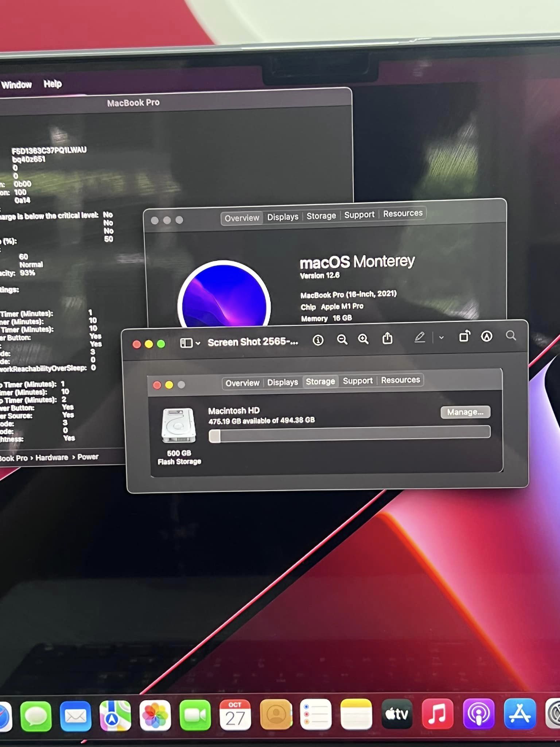Click Hardware in the System Information path bar
Image resolution: width=560 pixels, height=747 pixels.
52,457
